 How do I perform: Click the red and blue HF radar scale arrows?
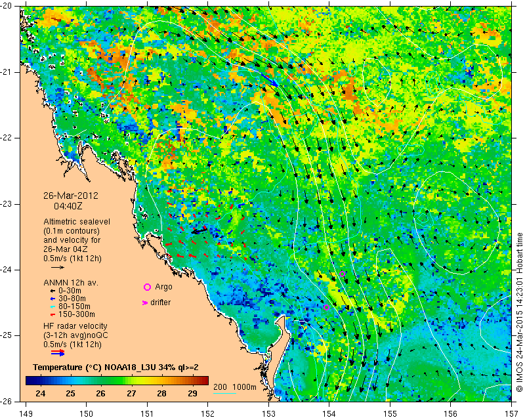(58, 352)
